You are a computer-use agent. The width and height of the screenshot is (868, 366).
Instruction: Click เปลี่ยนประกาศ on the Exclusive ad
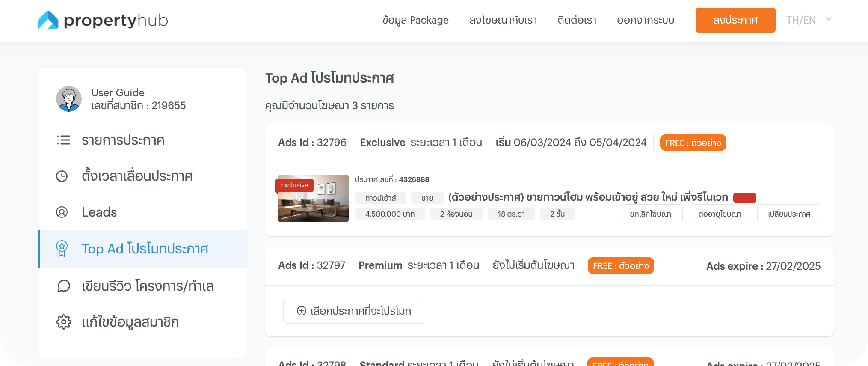789,214
